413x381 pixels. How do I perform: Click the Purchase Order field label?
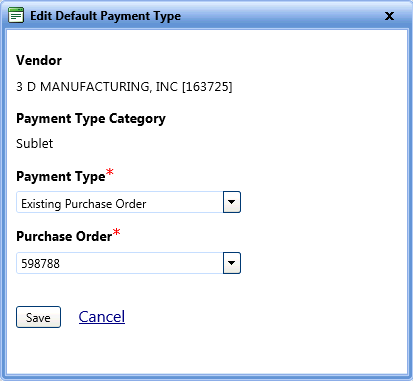(64, 236)
